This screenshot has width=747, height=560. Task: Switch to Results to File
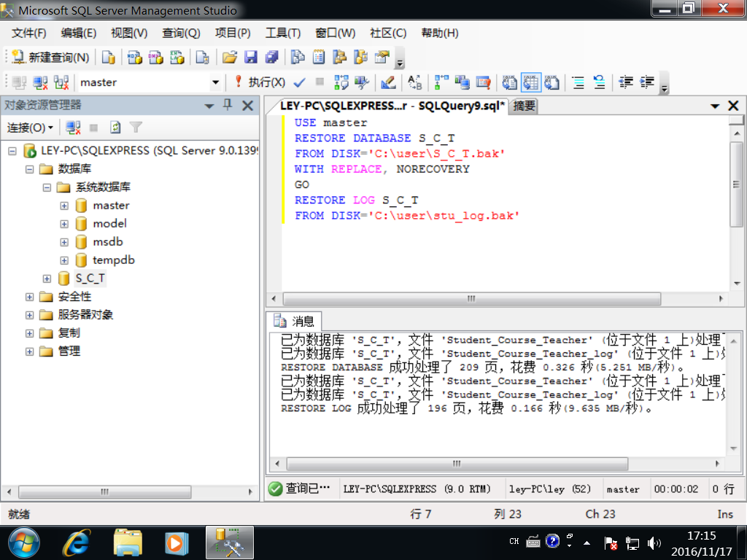551,82
